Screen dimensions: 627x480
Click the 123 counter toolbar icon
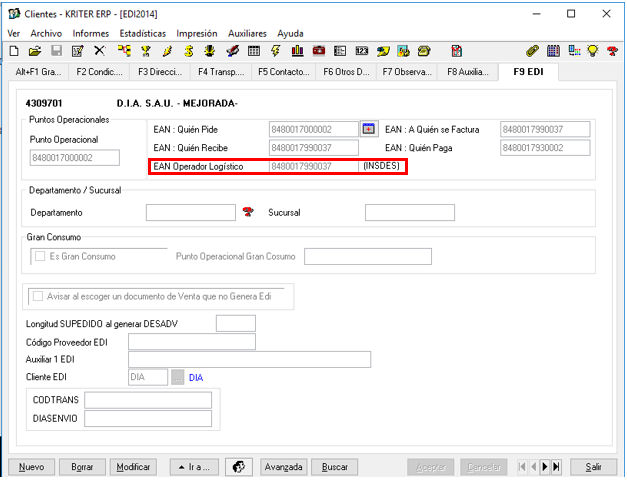point(361,51)
